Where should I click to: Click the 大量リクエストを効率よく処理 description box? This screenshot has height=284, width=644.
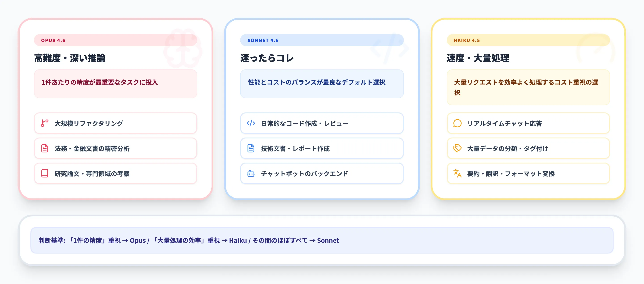point(528,87)
